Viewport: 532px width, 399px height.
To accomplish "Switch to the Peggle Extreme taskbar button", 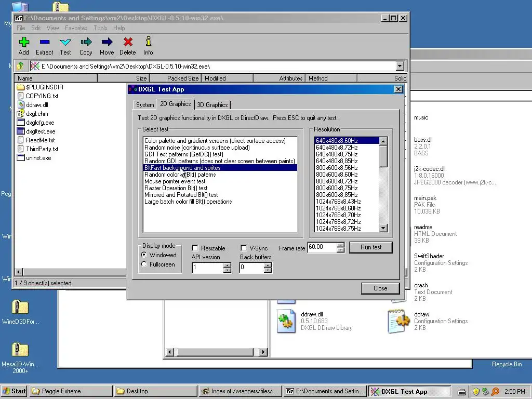I will click(71, 391).
